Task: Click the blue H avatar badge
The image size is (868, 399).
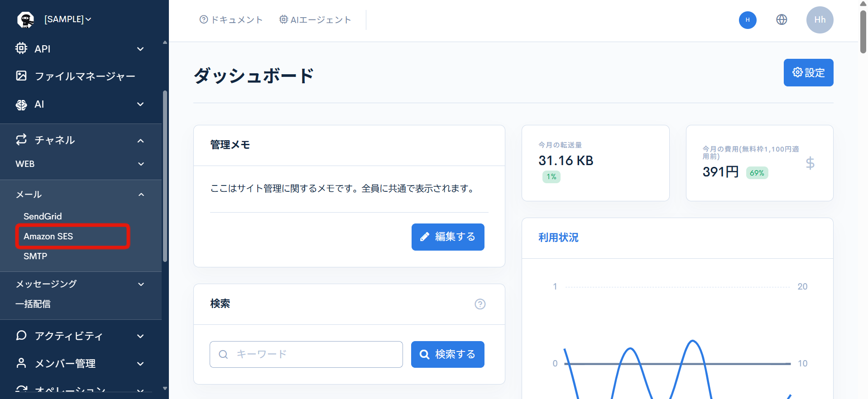Action: coord(748,20)
